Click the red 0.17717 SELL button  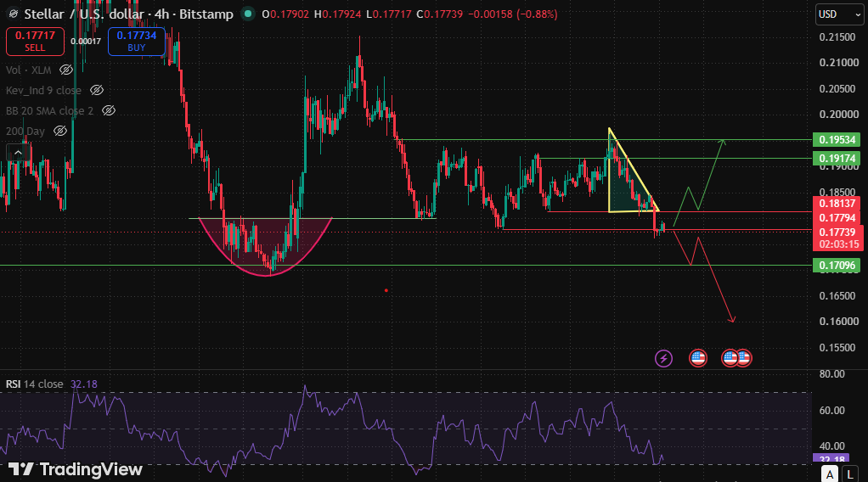coord(35,42)
